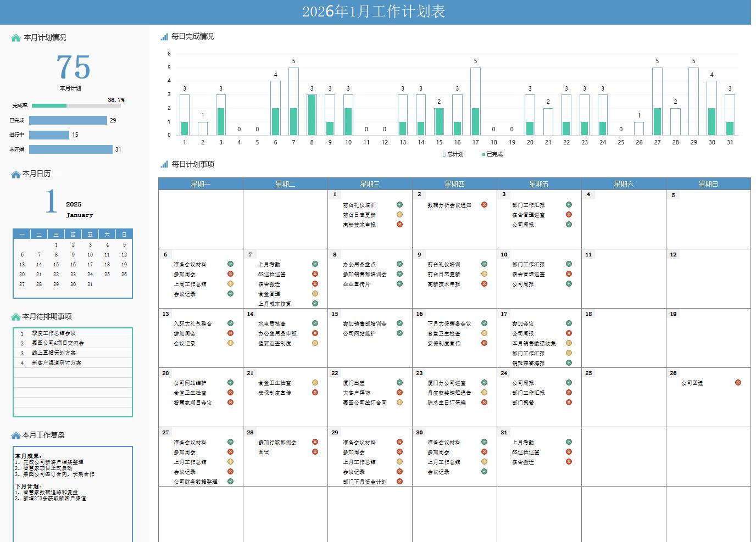The image size is (756, 542).
Task: Click the red X status icon beside 面试
Action: 315,452
